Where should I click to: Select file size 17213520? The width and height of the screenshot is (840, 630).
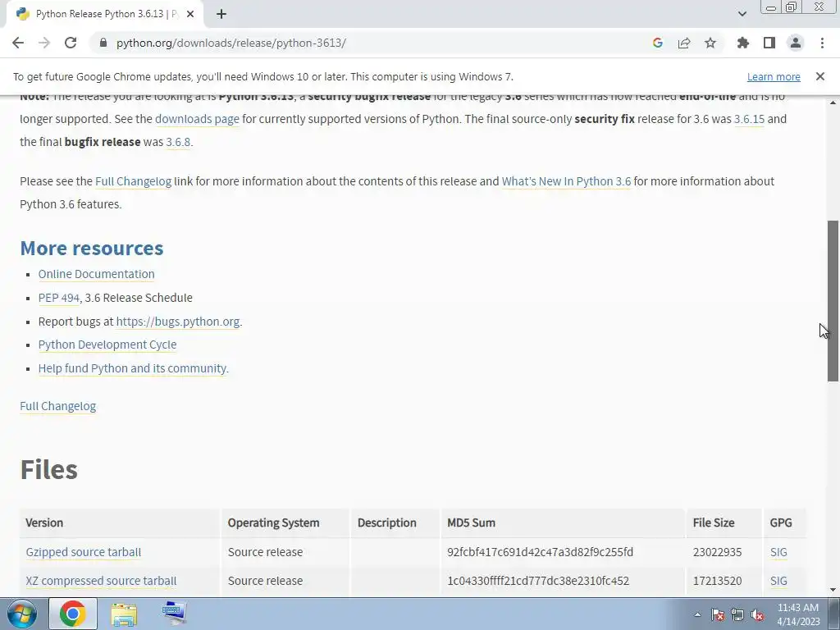coord(717,581)
